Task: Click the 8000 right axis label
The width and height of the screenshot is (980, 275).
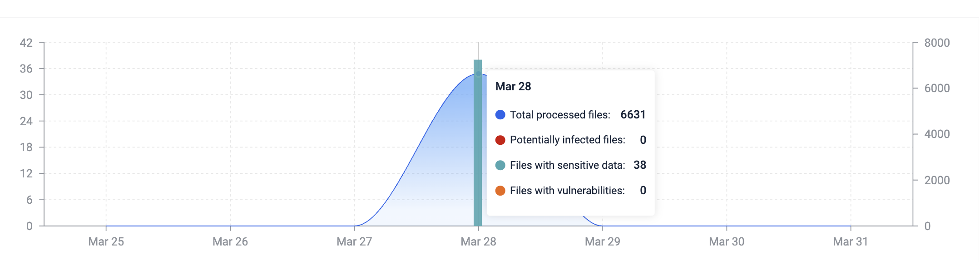Action: (937, 43)
